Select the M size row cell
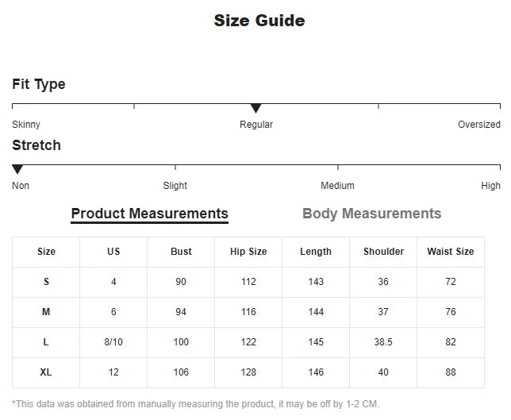Screen dimensions: 511x420 (46, 312)
